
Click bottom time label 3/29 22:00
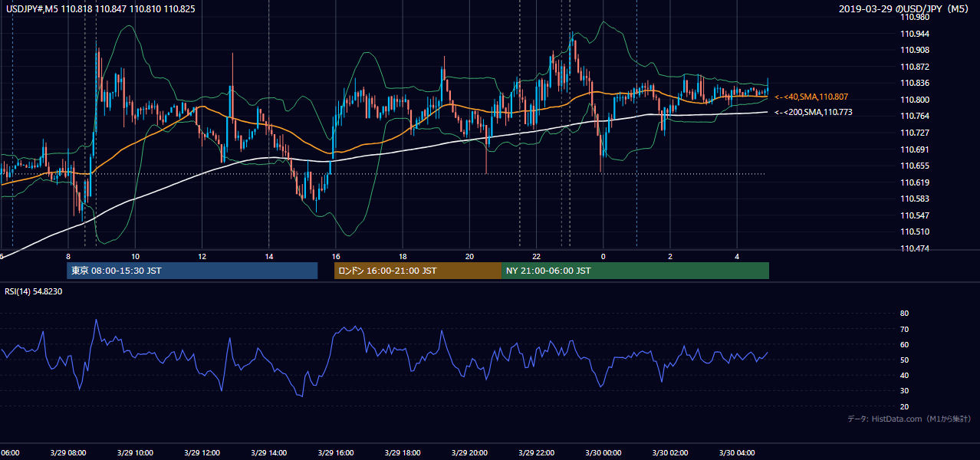tap(536, 453)
